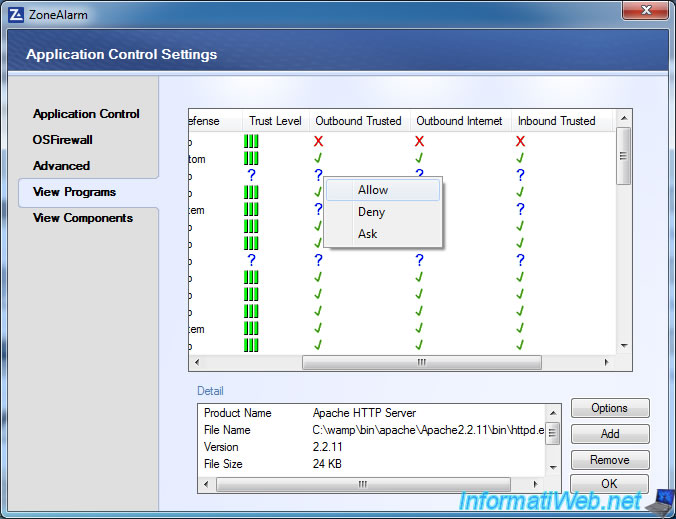Open the Advanced section
Screen dimensions: 676x519
[61, 166]
